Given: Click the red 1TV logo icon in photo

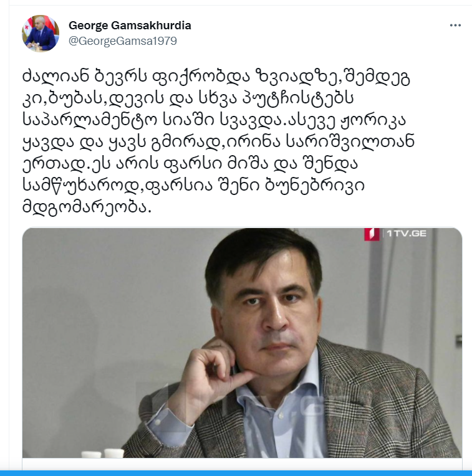Looking at the screenshot, I should (x=372, y=234).
